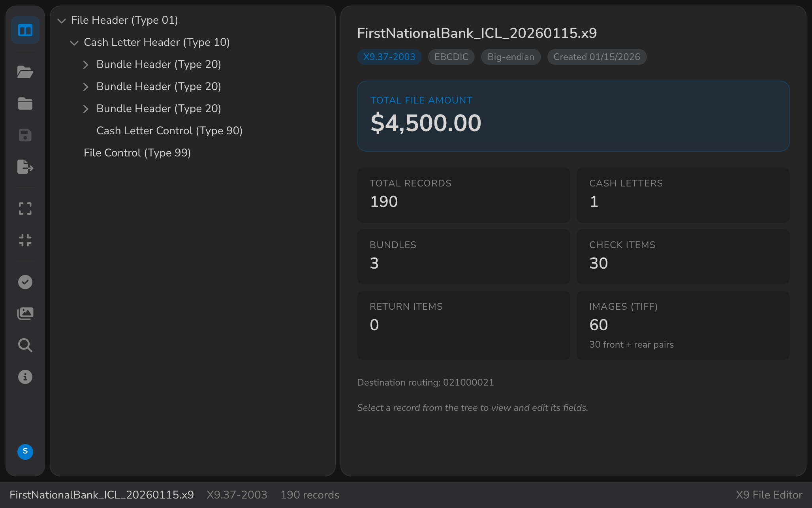Screen dimensions: 812x508
Task: Click the EBCDIC encoding badge
Action: (x=451, y=57)
